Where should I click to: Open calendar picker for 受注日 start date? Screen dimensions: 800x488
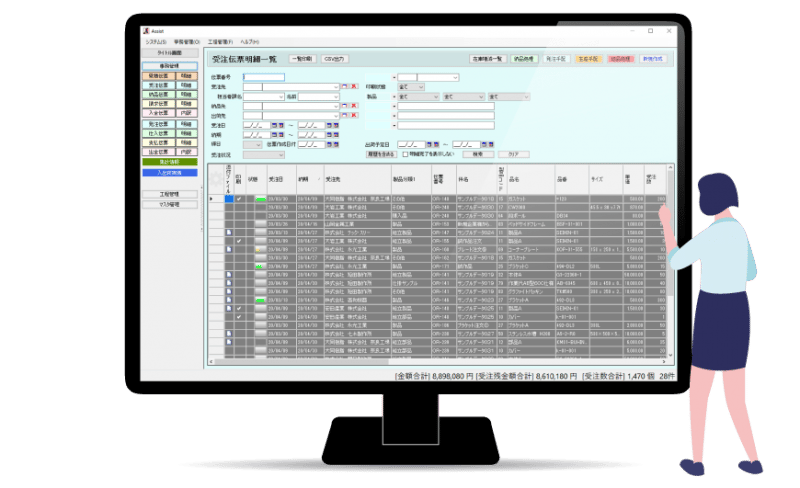point(274,125)
